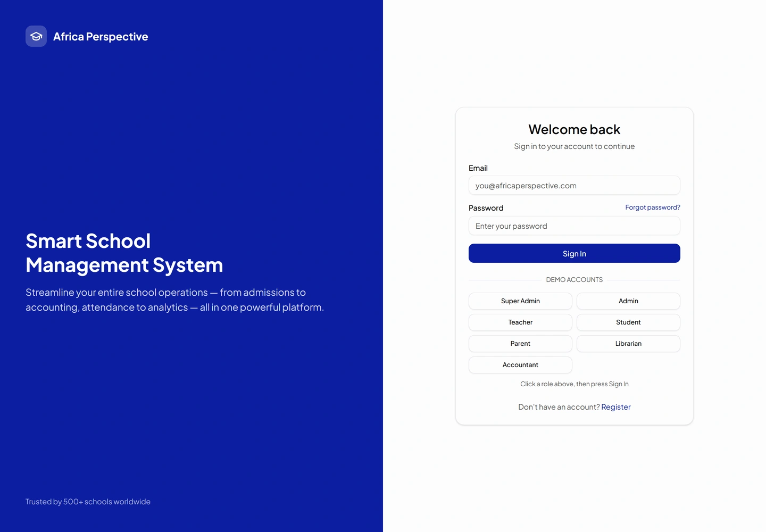Click the DEMO ACCOUNTS label

(574, 280)
